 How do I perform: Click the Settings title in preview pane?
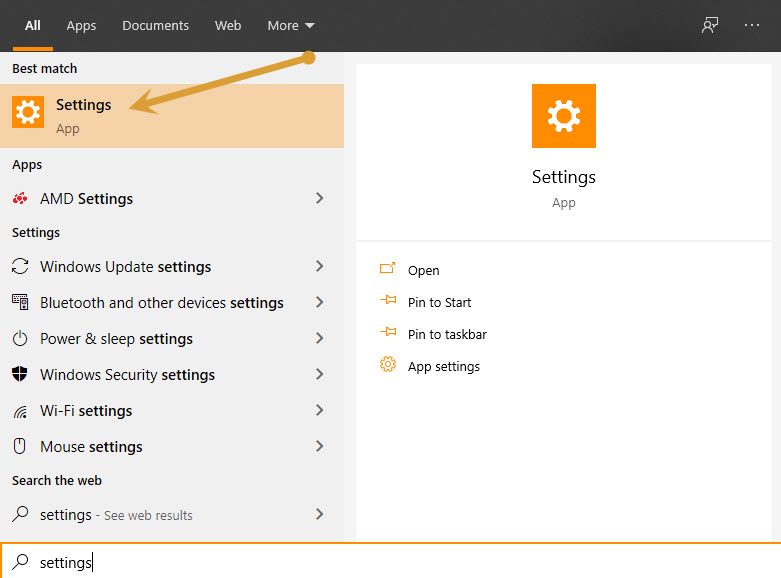[563, 177]
